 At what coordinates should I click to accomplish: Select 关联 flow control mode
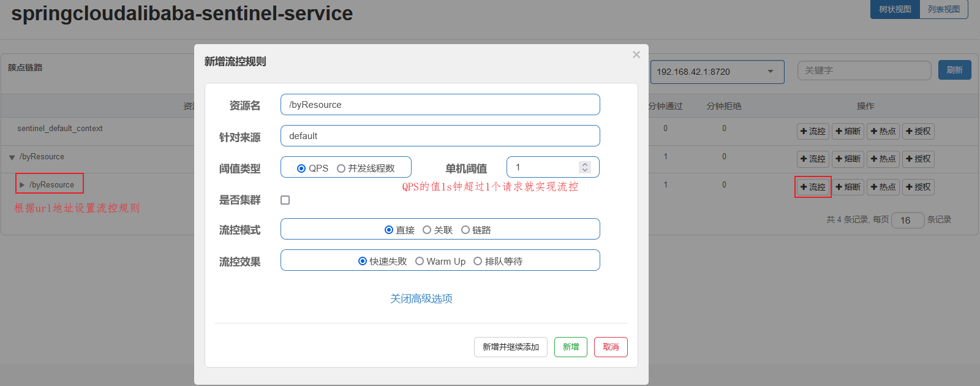427,230
